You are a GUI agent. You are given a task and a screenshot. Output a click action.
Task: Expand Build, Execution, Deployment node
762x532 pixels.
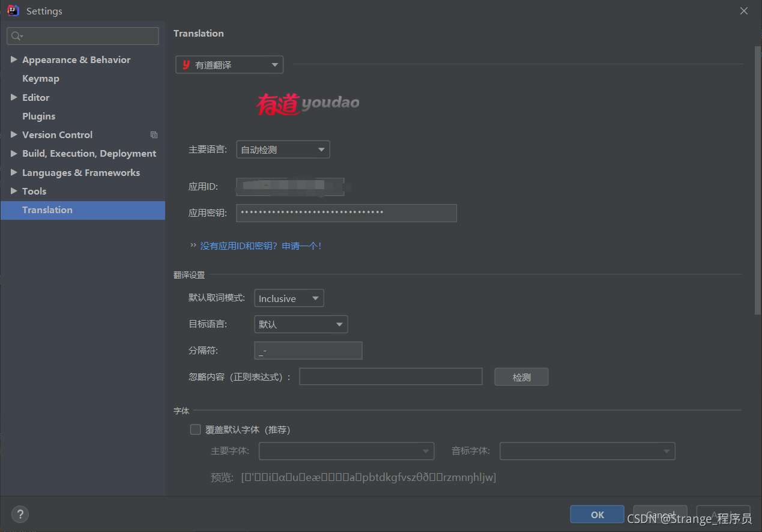(x=14, y=154)
